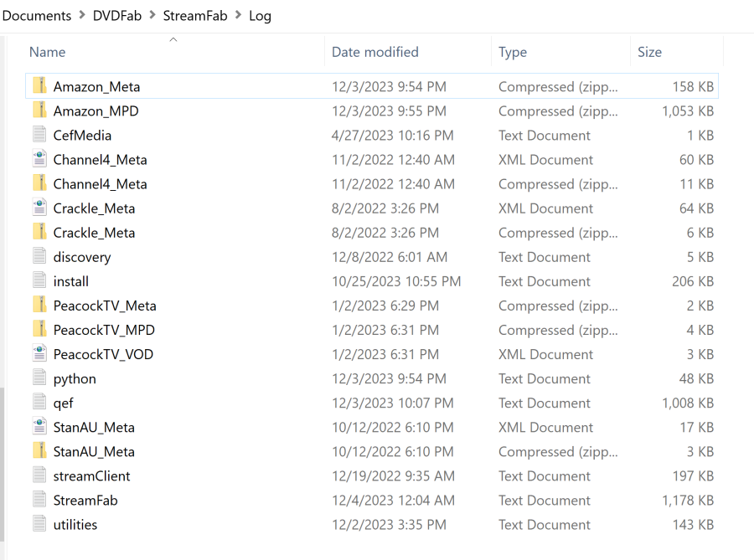Click the Channel4_Meta XML document icon
This screenshot has width=754, height=560.
[x=39, y=159]
